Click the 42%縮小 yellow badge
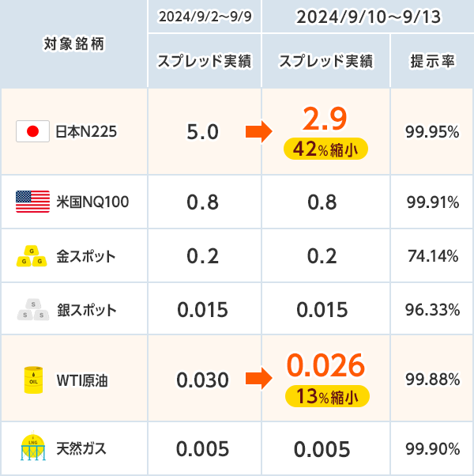Image resolution: width=474 pixels, height=476 pixels. point(325,148)
